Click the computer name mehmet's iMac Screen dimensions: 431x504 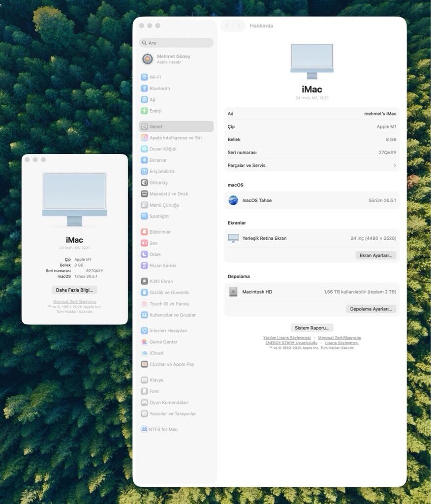point(380,114)
